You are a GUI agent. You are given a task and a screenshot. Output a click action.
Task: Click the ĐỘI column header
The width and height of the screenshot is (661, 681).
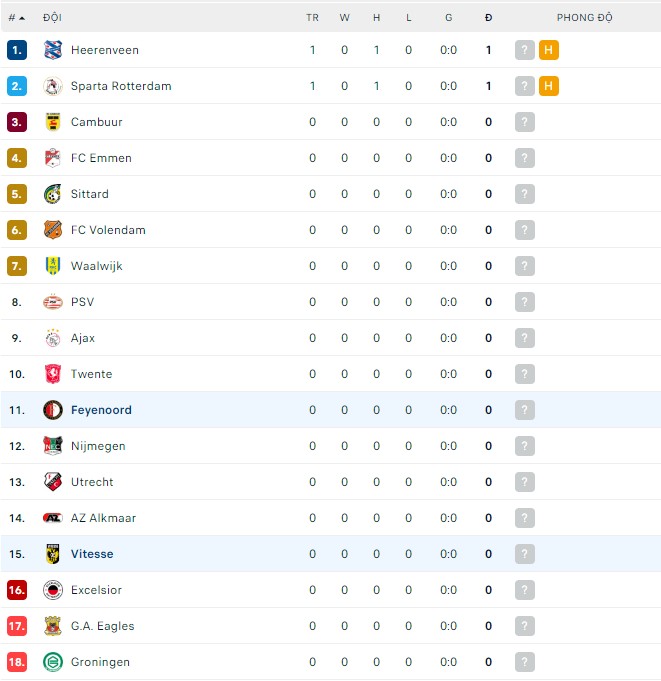coord(52,18)
